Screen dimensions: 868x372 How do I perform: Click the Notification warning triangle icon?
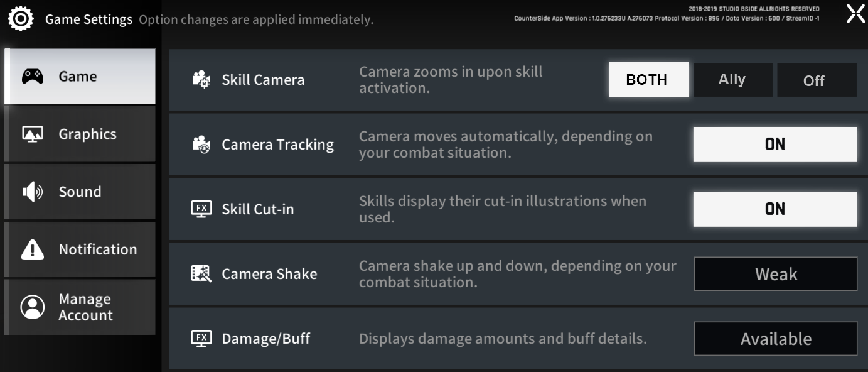click(x=33, y=249)
